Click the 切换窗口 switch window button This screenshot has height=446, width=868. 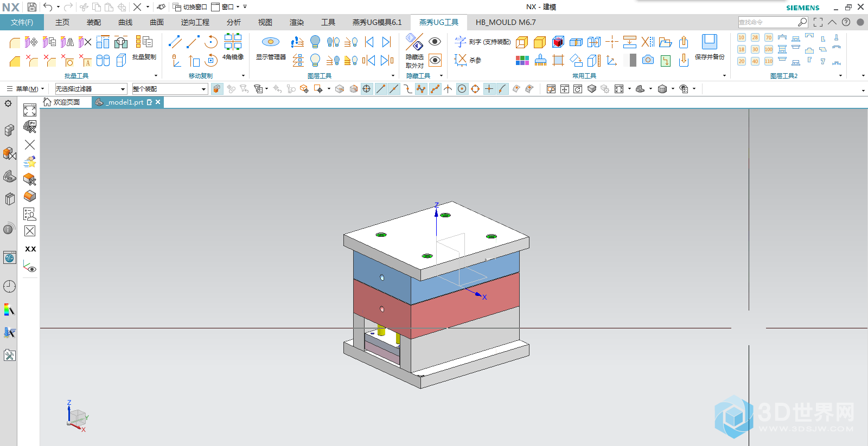pos(190,7)
